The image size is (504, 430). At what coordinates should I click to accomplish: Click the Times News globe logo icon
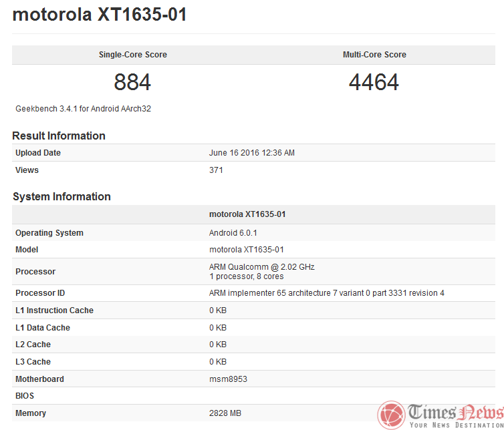point(392,414)
